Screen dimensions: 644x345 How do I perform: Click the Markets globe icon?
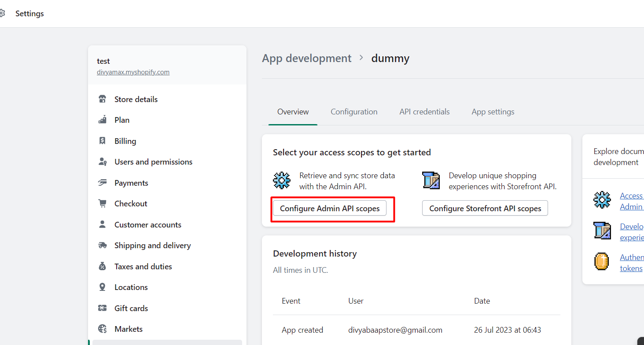103,329
